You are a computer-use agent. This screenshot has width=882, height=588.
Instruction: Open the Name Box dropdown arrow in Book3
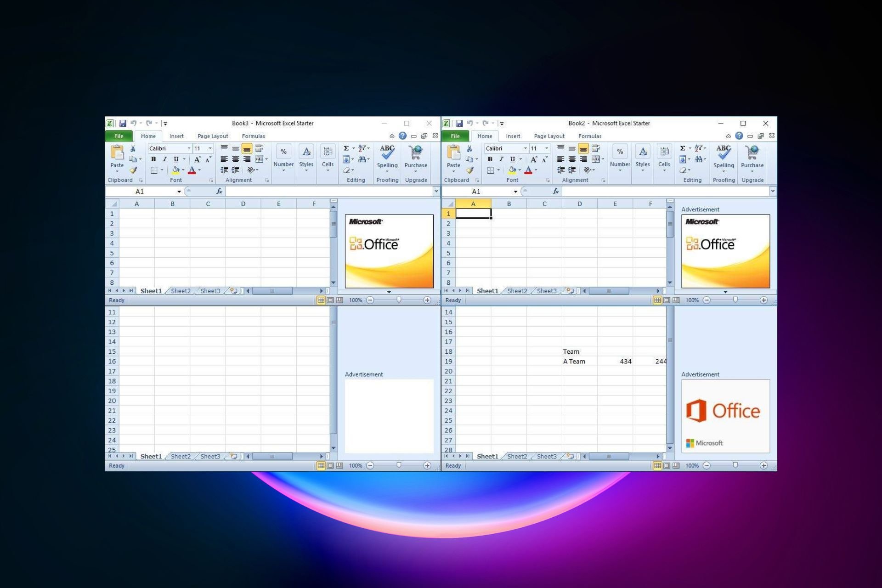point(179,192)
